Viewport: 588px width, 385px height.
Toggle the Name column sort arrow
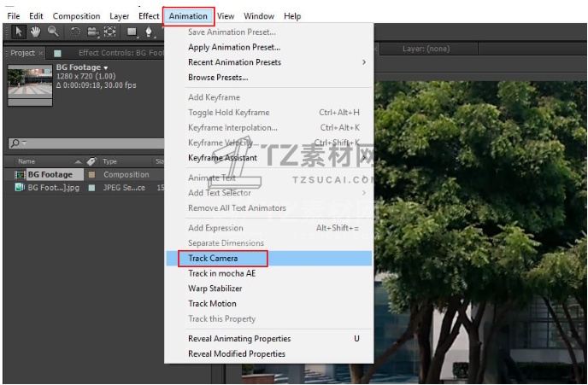point(78,161)
